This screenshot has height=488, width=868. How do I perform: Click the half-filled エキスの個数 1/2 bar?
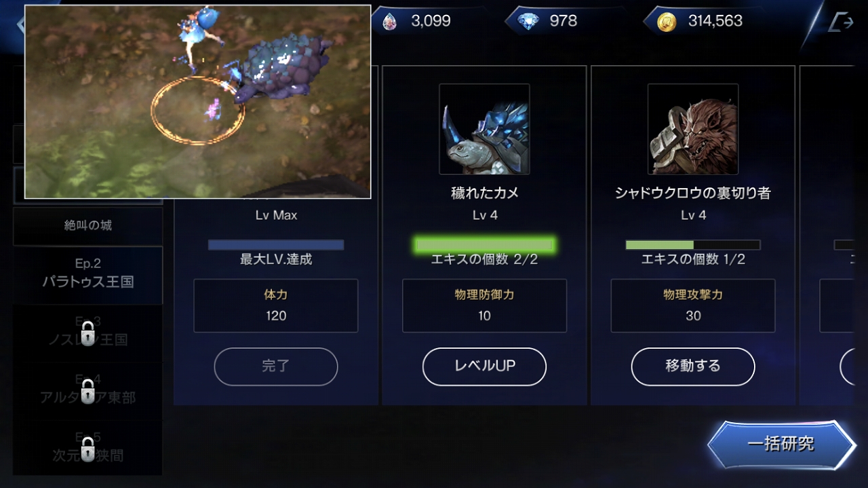[693, 245]
